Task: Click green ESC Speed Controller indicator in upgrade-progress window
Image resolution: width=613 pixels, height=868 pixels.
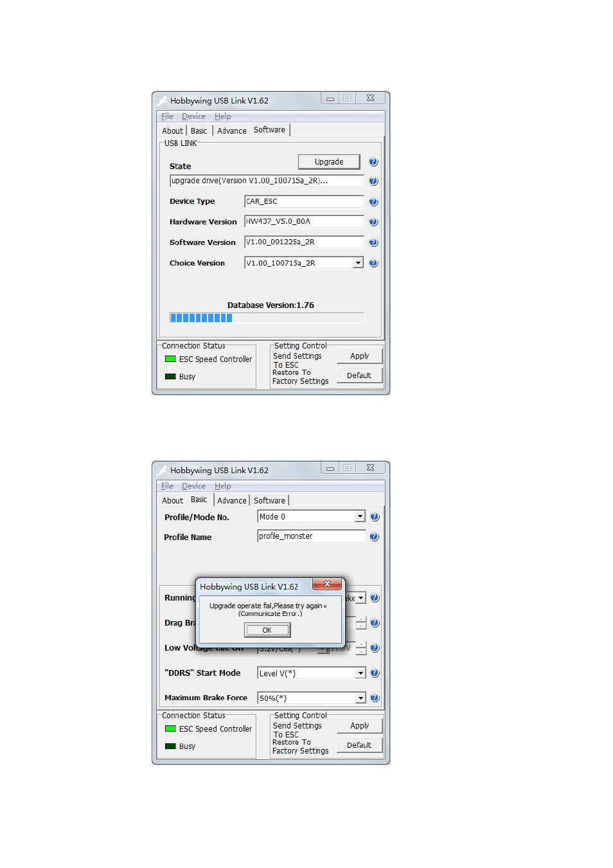Action: click(x=170, y=359)
